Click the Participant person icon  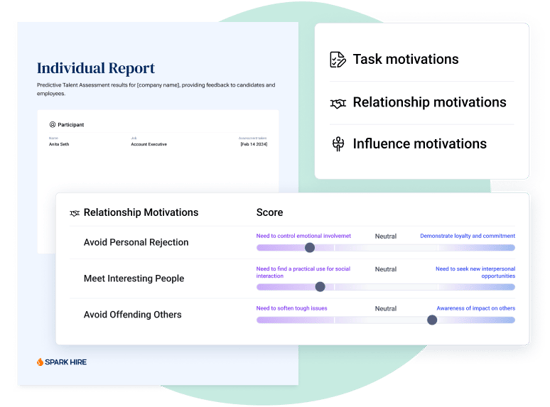click(x=52, y=124)
